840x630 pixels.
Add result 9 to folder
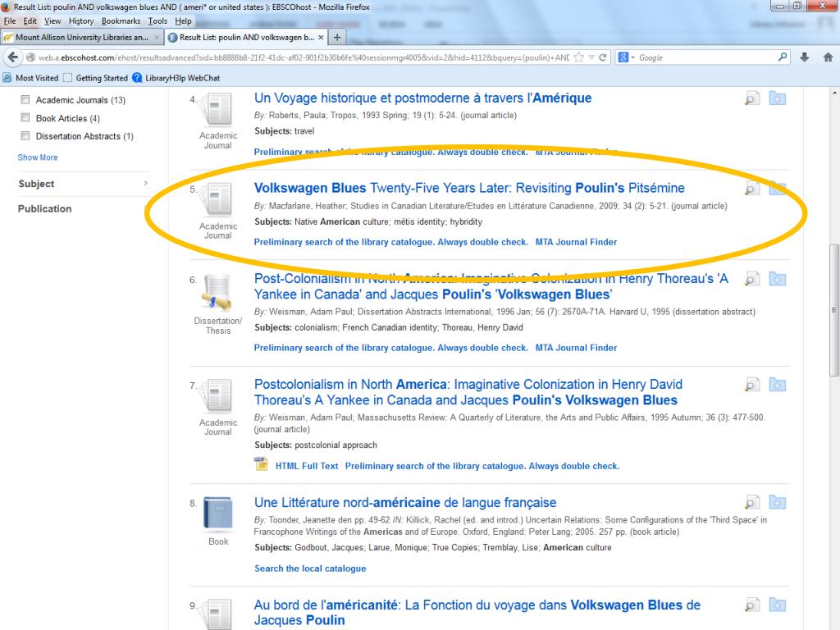(777, 605)
